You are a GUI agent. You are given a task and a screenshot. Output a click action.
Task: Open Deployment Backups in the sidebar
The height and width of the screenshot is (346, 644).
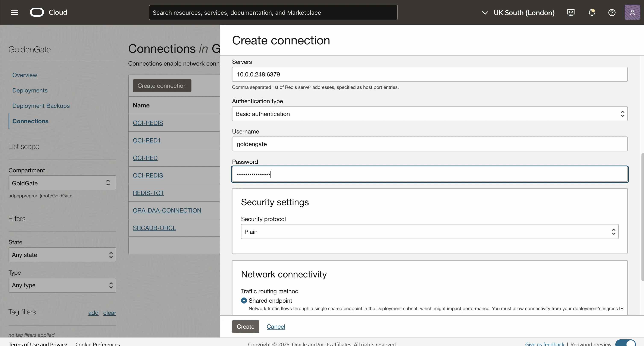click(x=41, y=106)
